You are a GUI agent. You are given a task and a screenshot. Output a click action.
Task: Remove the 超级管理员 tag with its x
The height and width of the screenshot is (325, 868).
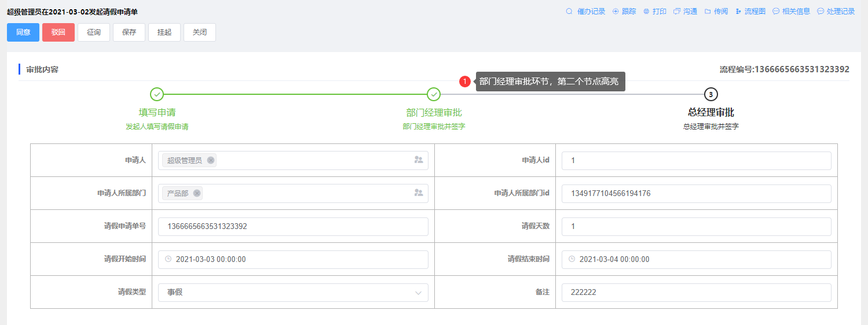[211, 160]
